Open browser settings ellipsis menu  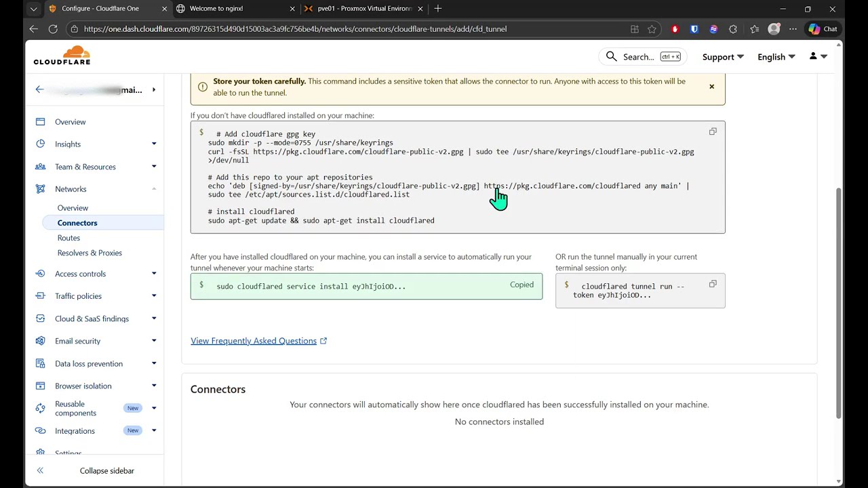click(x=793, y=29)
